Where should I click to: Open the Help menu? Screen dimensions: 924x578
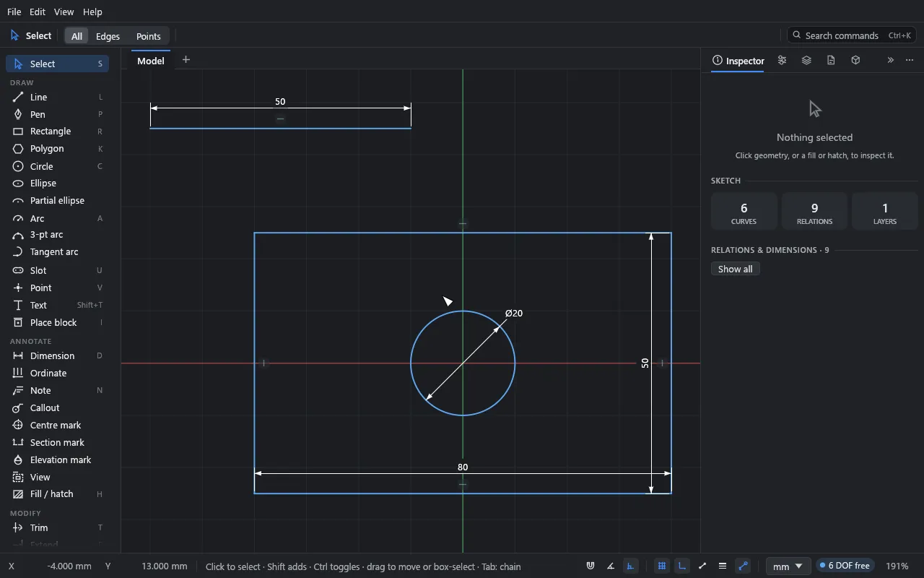tap(92, 12)
